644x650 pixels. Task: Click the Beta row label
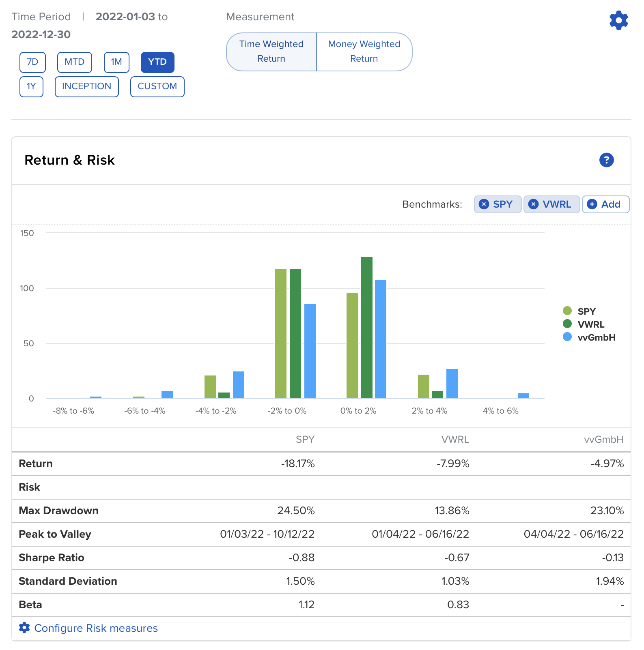(x=30, y=605)
